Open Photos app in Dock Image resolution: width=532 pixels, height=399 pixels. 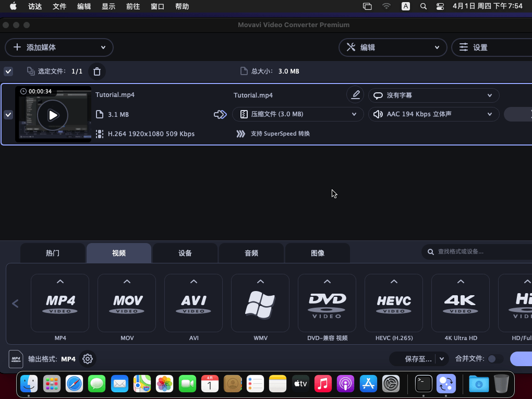tap(164, 384)
